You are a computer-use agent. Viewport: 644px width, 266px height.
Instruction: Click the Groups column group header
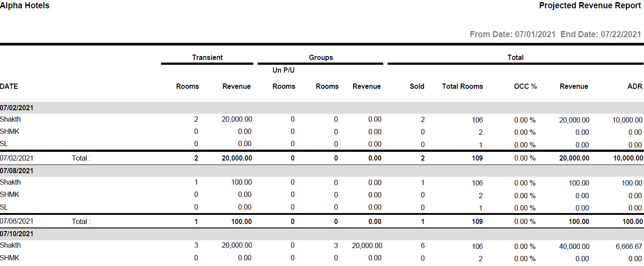[321, 57]
